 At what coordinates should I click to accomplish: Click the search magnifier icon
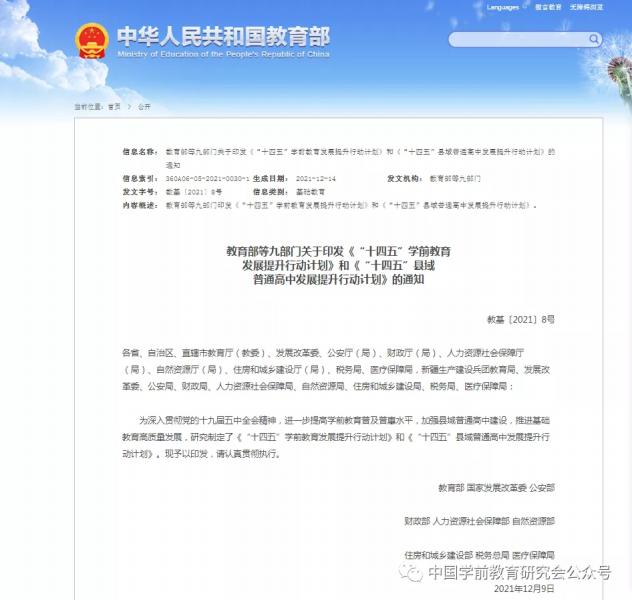(594, 39)
